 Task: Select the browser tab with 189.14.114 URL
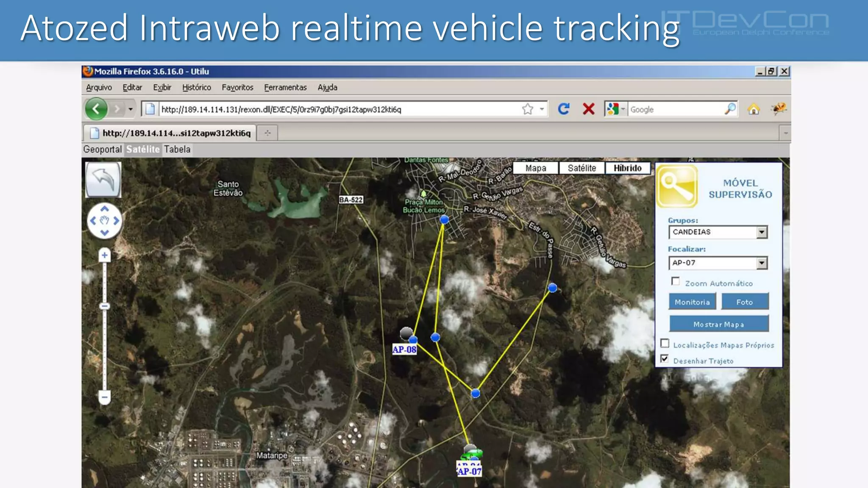(170, 133)
